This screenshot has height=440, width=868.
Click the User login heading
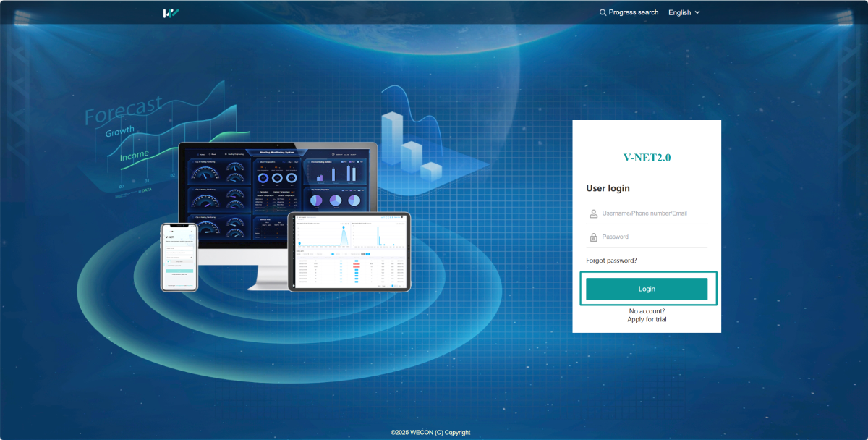click(608, 188)
